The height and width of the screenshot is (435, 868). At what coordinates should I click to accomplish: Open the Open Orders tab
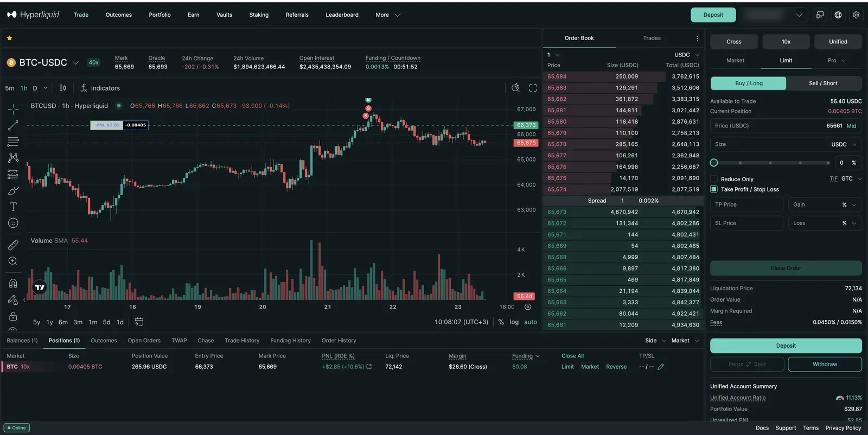[x=144, y=341]
